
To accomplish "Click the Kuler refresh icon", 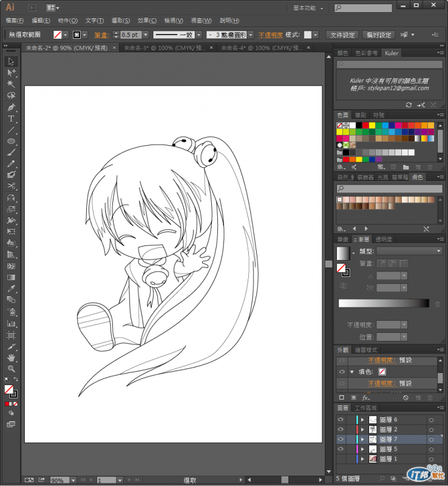I will 409,105.
